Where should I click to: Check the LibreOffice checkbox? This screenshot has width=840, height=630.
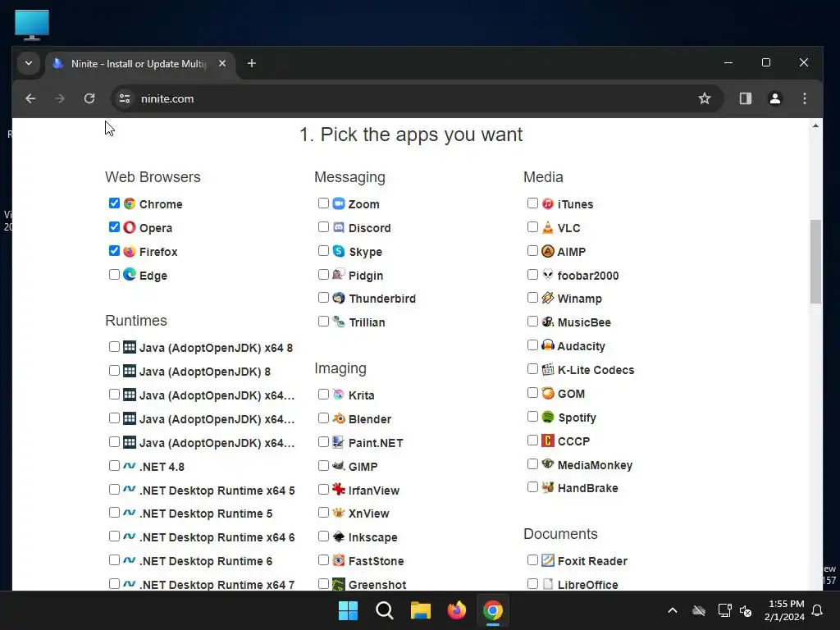click(x=532, y=583)
